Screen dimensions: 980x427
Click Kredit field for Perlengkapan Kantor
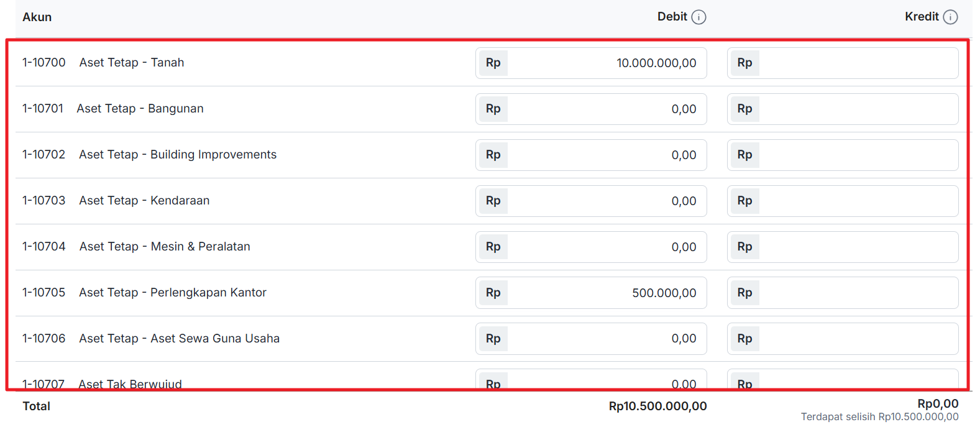coord(858,293)
